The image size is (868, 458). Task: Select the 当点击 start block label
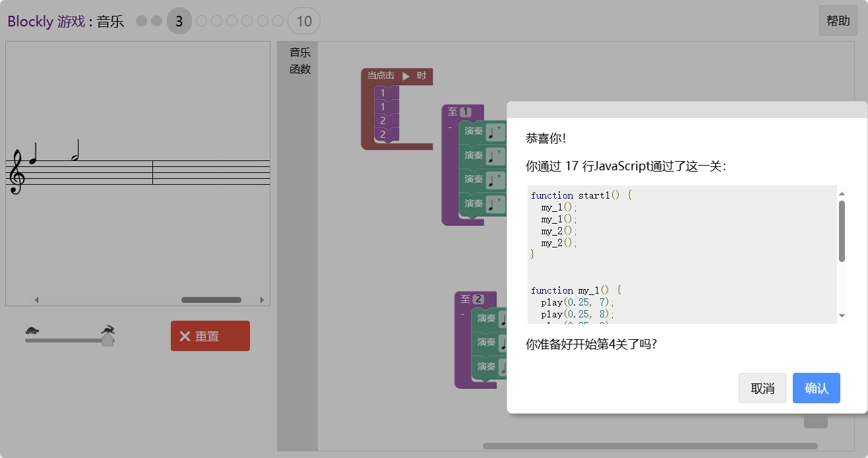click(x=381, y=76)
